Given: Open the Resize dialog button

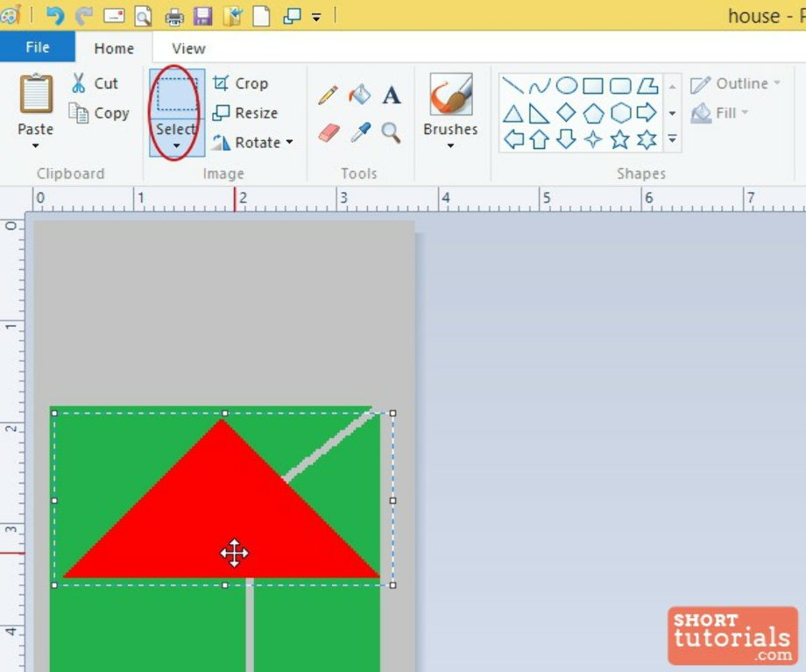Looking at the screenshot, I should point(245,113).
